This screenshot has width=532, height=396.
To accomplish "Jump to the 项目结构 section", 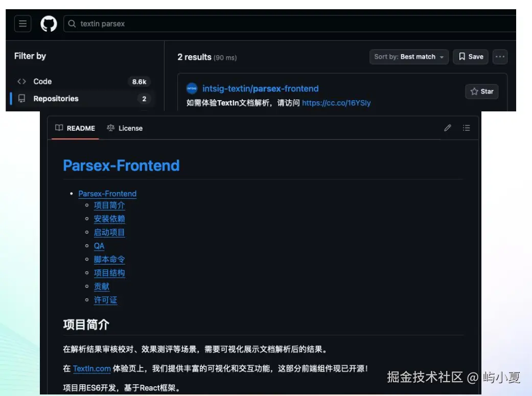I will (x=109, y=273).
